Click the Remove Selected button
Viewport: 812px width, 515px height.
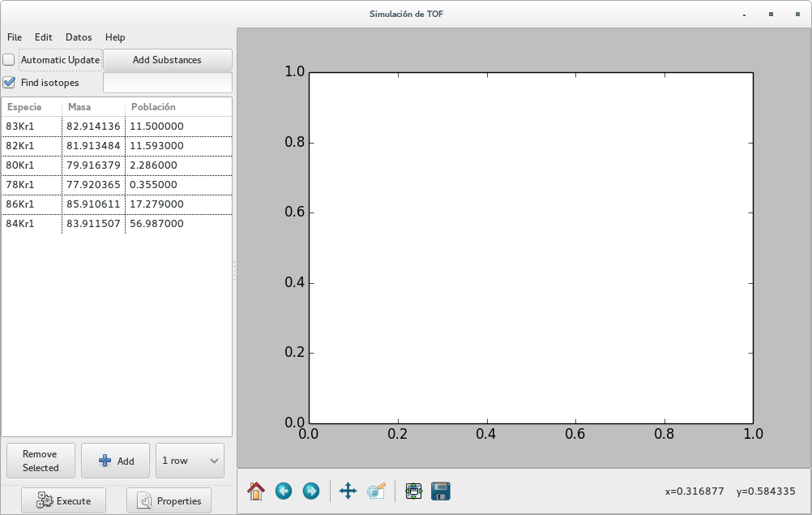pos(41,461)
